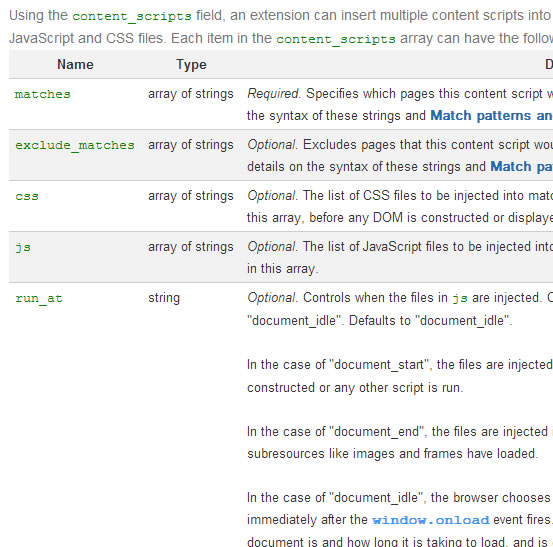Click 'array of strings' type in matches row
Viewport: 553px width, 547px height.
point(191,94)
